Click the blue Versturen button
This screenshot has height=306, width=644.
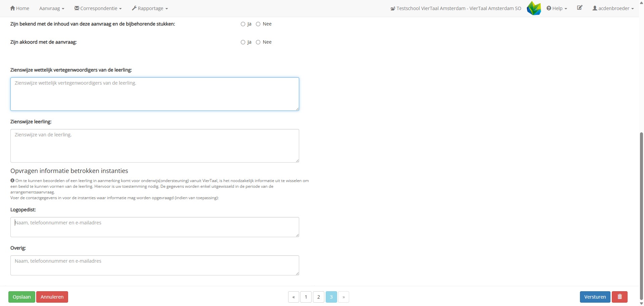595,297
